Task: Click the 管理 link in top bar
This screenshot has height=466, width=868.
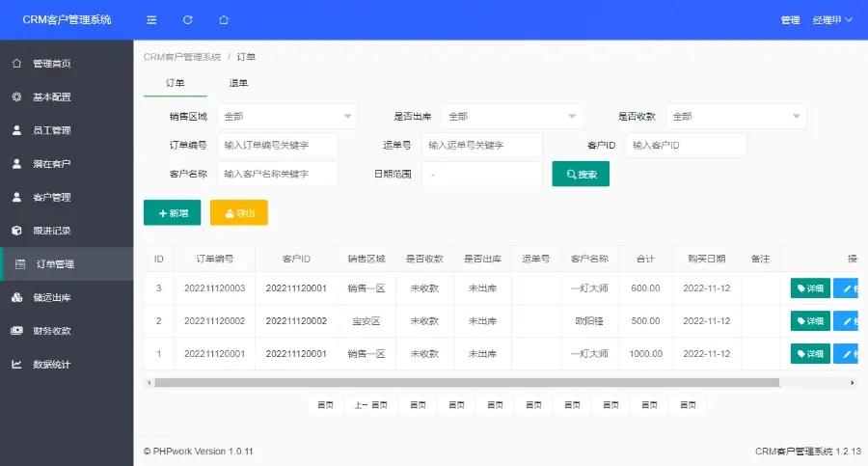Action: tap(790, 20)
